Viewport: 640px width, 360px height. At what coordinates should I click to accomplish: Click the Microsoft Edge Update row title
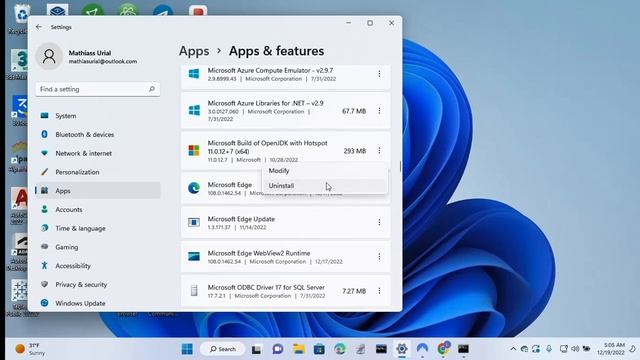coord(241,219)
